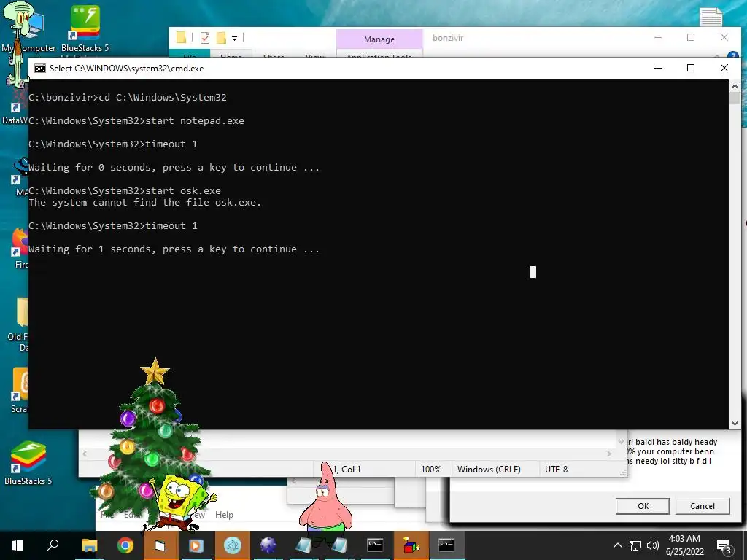Click the cmd scrollbar up arrow
The image size is (747, 560).
(x=735, y=86)
